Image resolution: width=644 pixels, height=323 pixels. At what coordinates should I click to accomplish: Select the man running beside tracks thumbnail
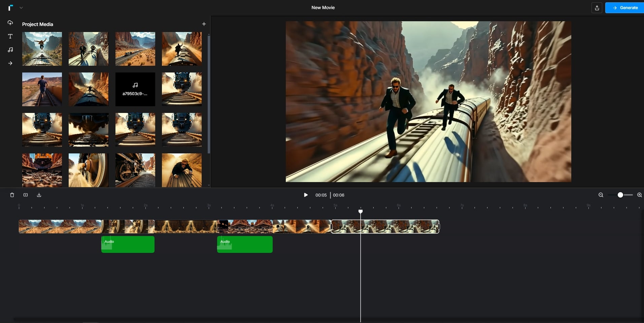click(42, 89)
